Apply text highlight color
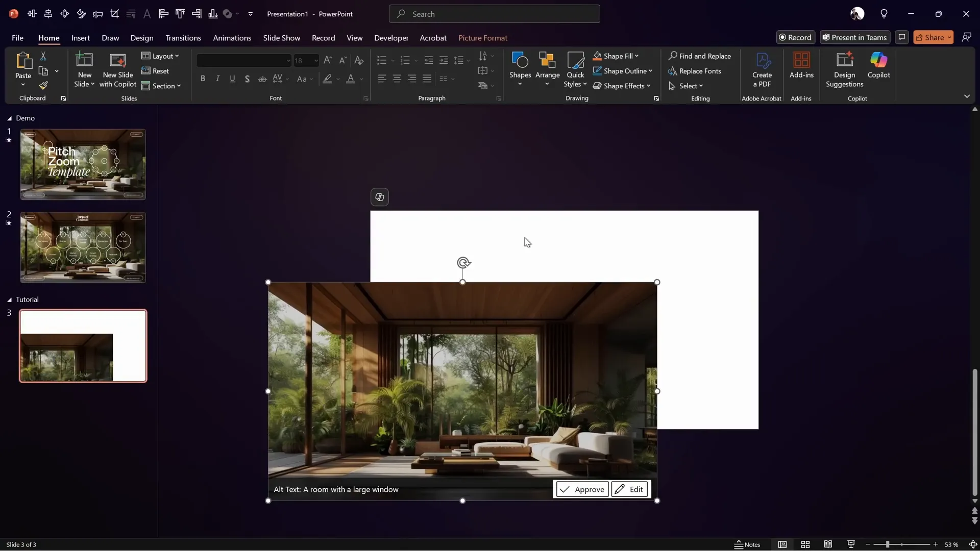Image resolution: width=980 pixels, height=551 pixels. tap(327, 79)
